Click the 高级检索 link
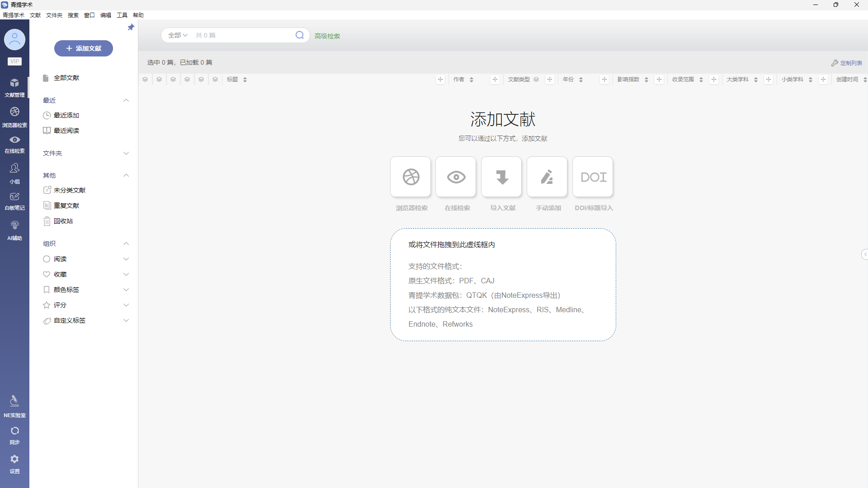 (x=327, y=36)
